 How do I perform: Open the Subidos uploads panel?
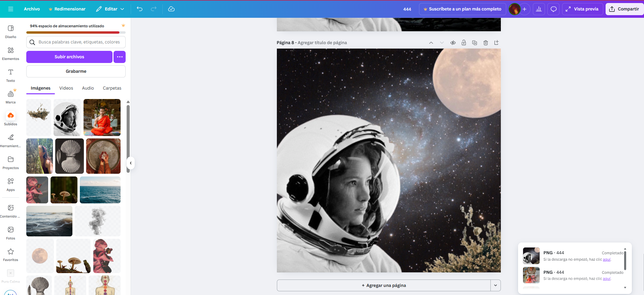(x=11, y=119)
